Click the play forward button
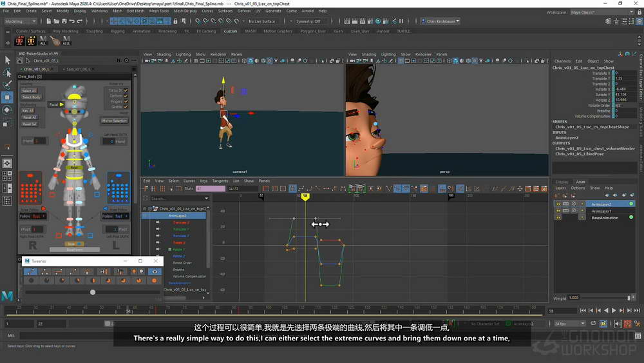This screenshot has width=644, height=363. (x=614, y=311)
